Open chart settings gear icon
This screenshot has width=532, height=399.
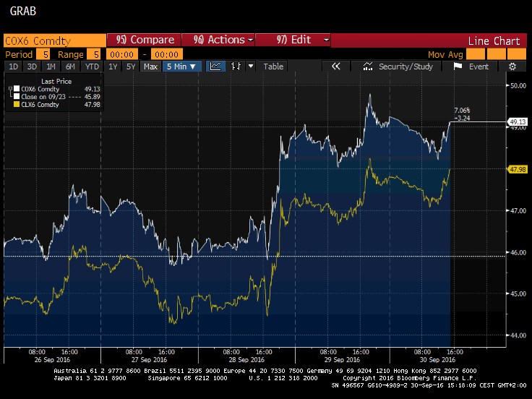pos(512,66)
